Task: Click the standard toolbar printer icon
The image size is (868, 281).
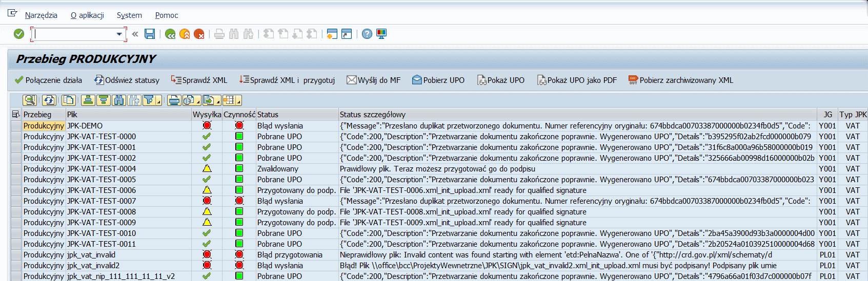Action: (219, 34)
